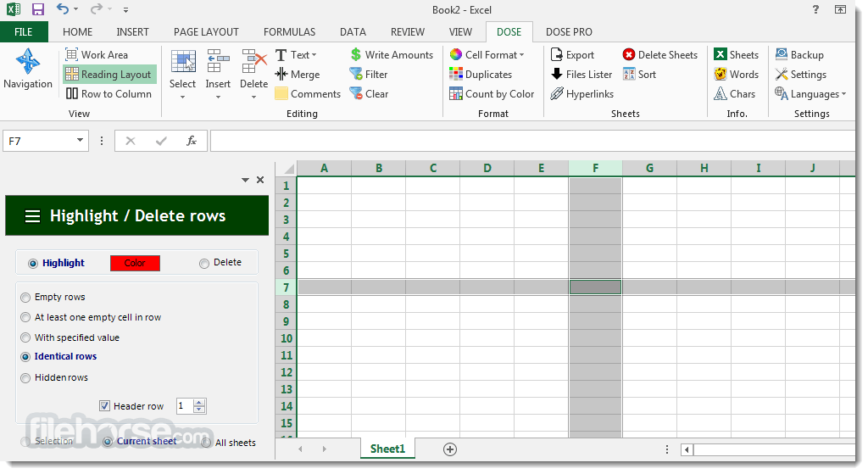Open the DOSE Filter tool
The height and width of the screenshot is (474, 868).
(369, 75)
